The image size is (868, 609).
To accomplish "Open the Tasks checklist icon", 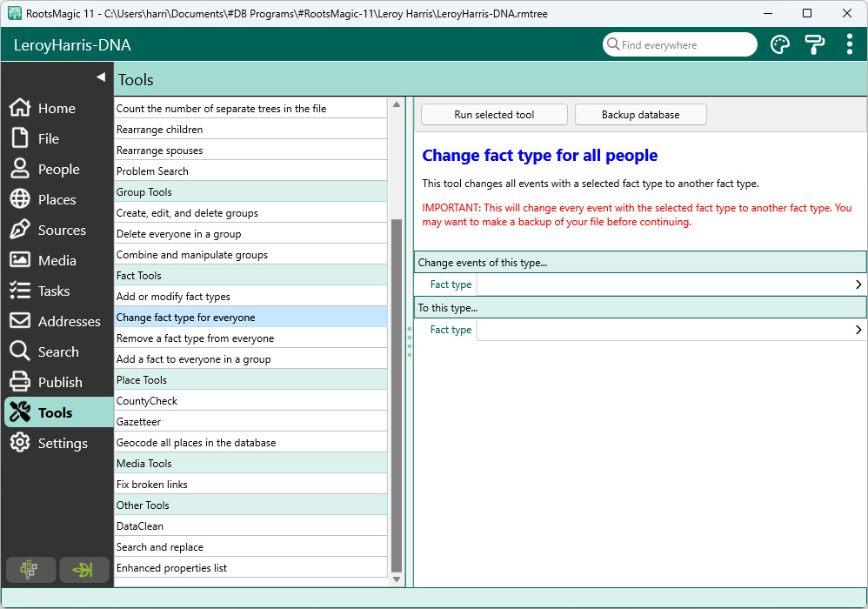I will [20, 290].
